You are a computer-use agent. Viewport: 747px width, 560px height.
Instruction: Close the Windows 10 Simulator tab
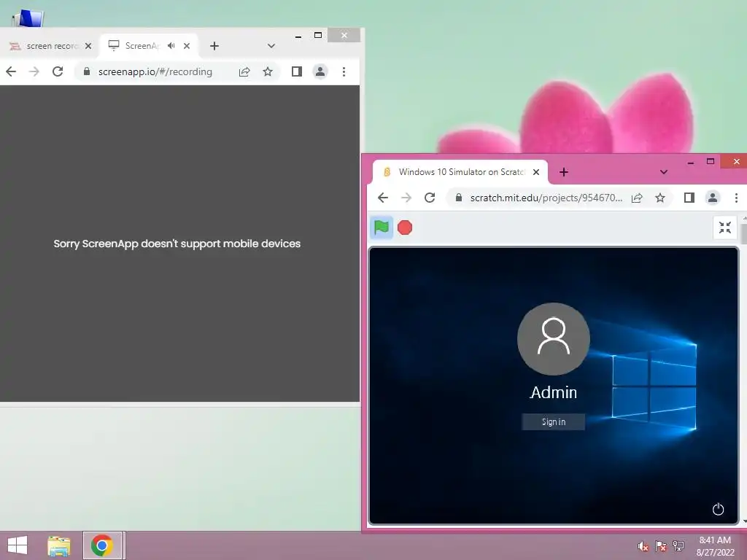[x=536, y=172]
